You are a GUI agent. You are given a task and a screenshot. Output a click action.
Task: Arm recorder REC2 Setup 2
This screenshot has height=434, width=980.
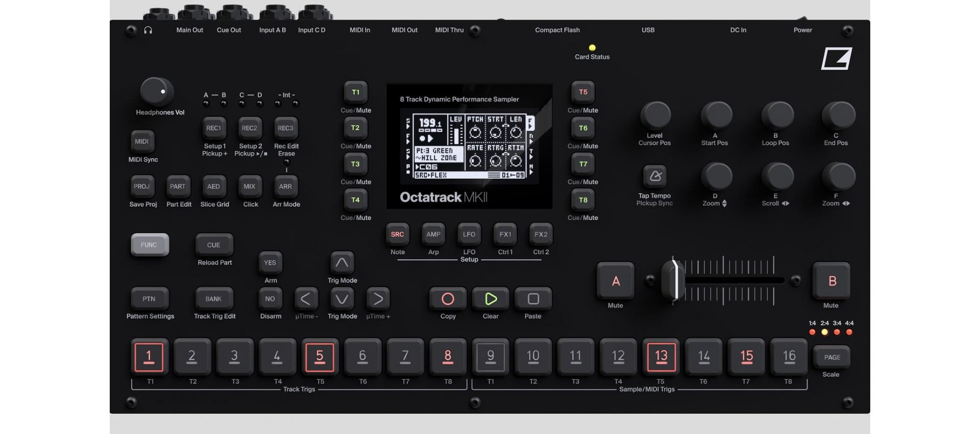[250, 128]
